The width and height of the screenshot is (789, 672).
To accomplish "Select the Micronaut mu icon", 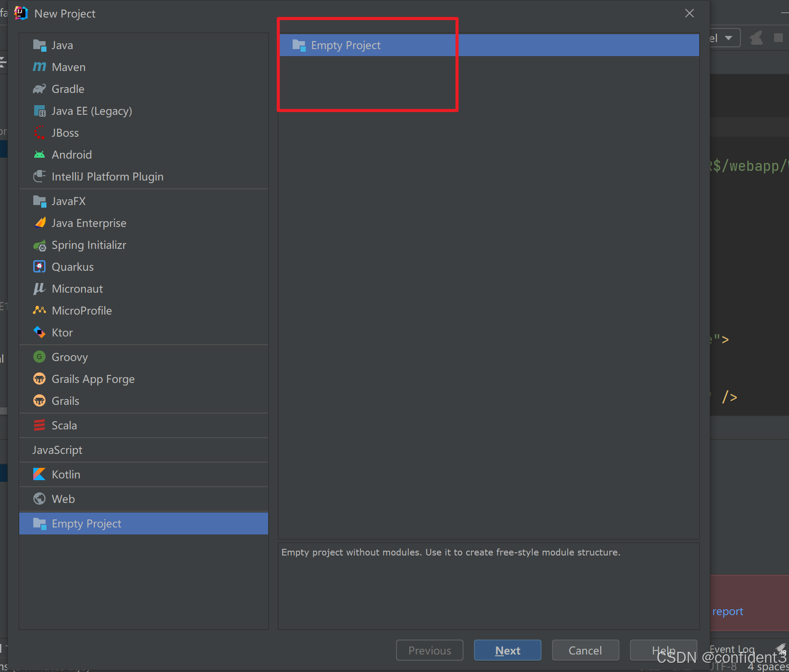I will (39, 289).
